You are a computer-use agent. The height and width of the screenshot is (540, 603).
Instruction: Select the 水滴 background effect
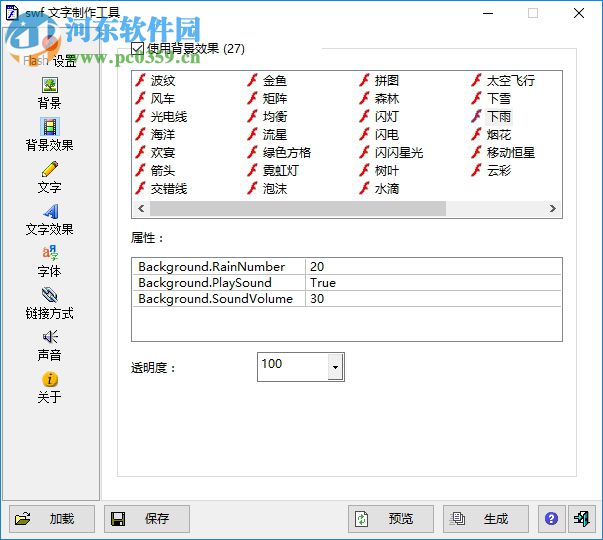[380, 189]
